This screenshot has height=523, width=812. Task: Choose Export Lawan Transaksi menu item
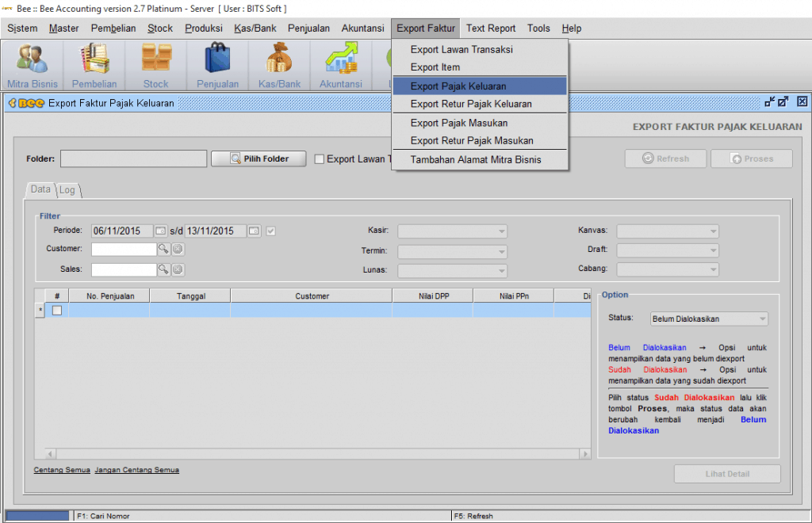(x=480, y=50)
